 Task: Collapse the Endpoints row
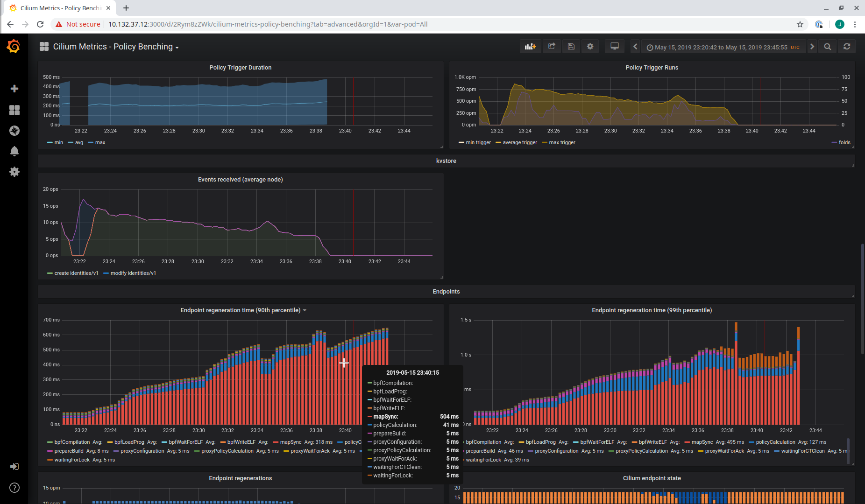tap(446, 292)
